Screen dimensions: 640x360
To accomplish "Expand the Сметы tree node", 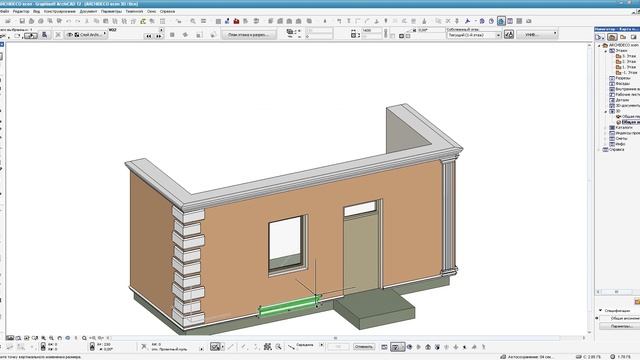I will [x=606, y=139].
